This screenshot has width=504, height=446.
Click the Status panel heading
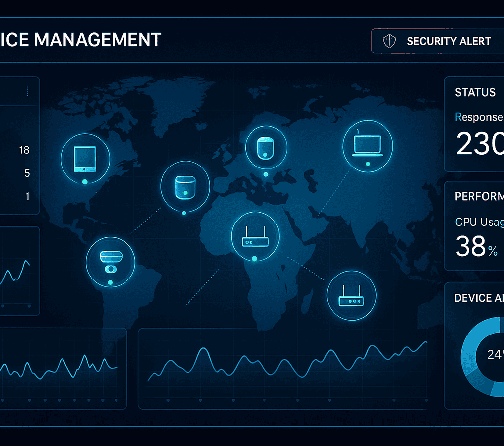[x=475, y=92]
